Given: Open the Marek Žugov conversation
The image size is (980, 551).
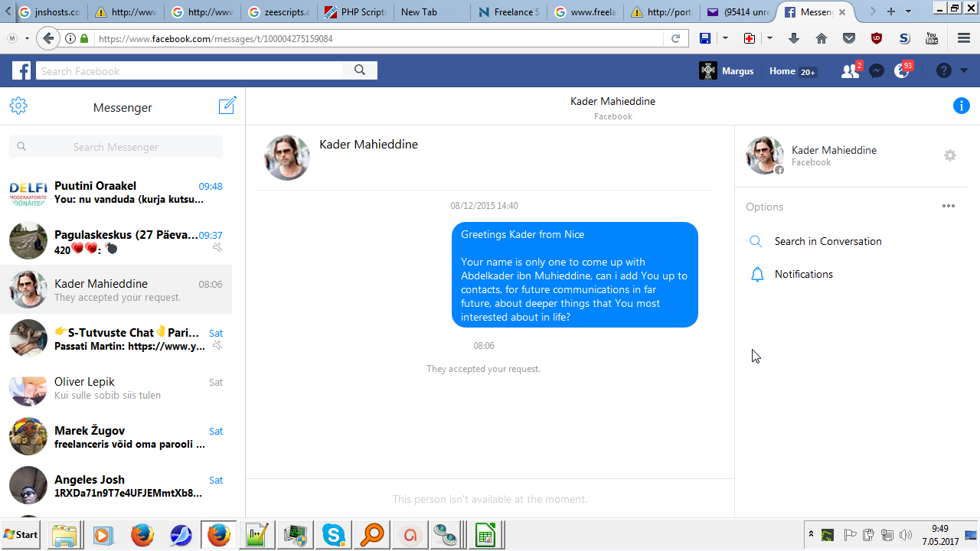Looking at the screenshot, I should pyautogui.click(x=116, y=437).
